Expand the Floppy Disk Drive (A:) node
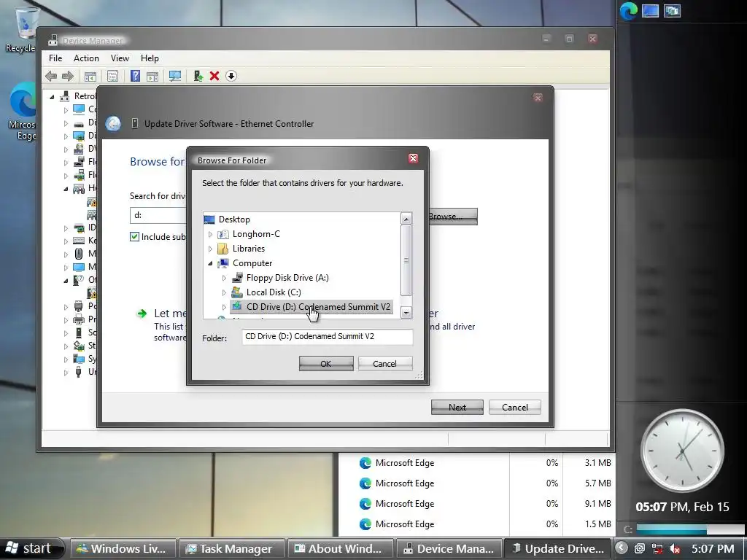747x560 pixels. coord(224,278)
